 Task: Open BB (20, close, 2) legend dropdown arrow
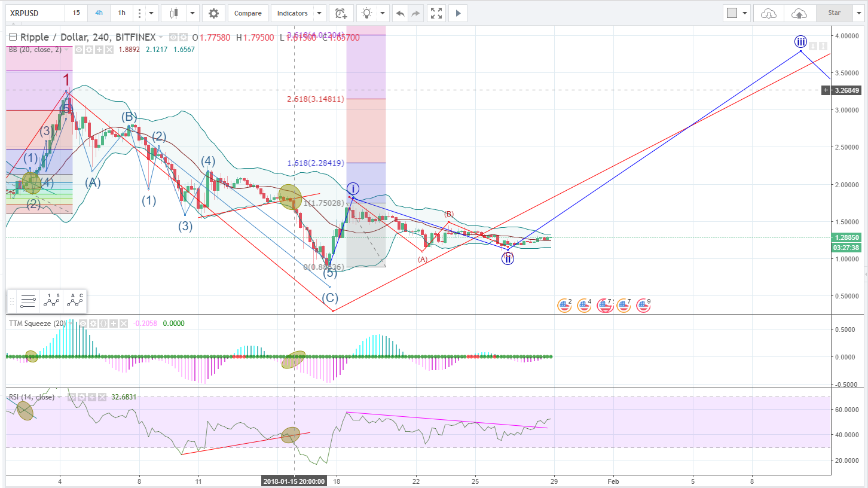66,50
